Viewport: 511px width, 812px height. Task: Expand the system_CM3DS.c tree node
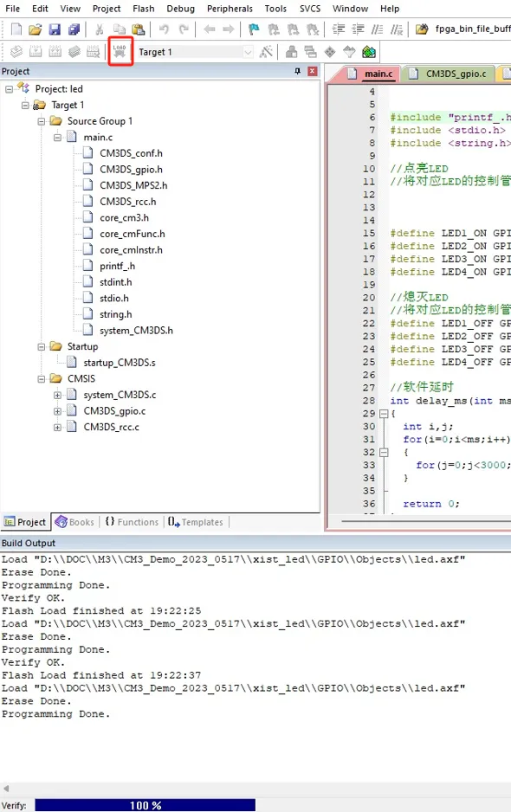pyautogui.click(x=57, y=395)
